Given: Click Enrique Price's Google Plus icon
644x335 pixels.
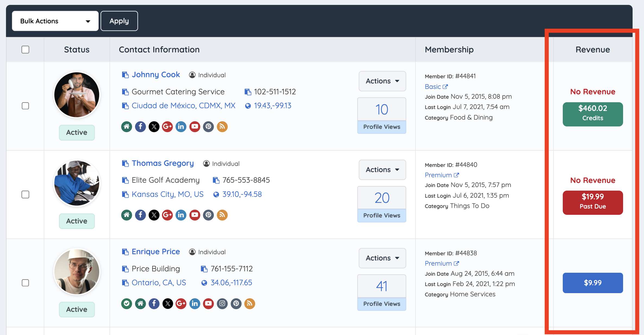Looking at the screenshot, I should [x=181, y=303].
